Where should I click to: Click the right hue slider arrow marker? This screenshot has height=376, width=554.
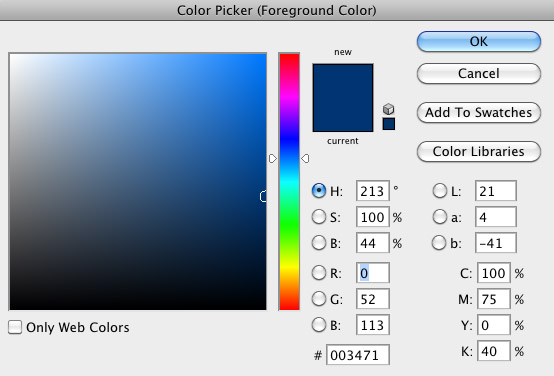(305, 158)
